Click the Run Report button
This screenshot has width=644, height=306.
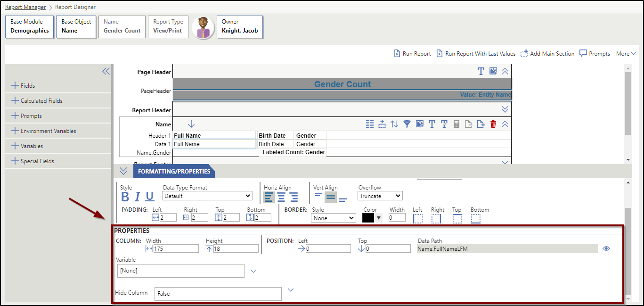[412, 54]
